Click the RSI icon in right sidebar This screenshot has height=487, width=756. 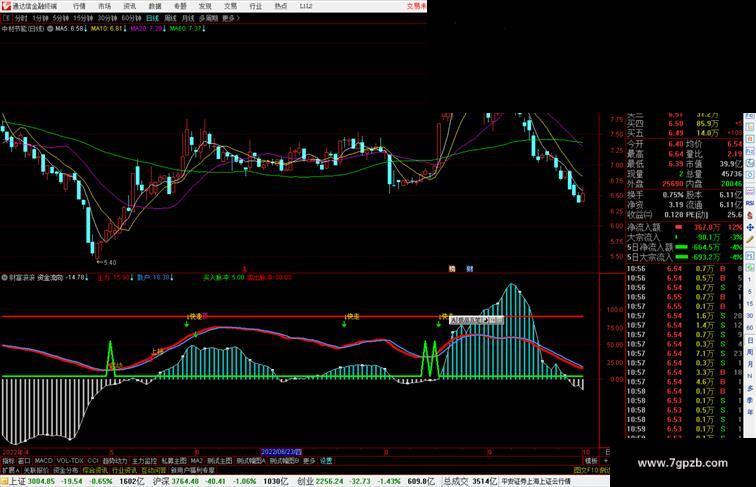click(x=750, y=203)
